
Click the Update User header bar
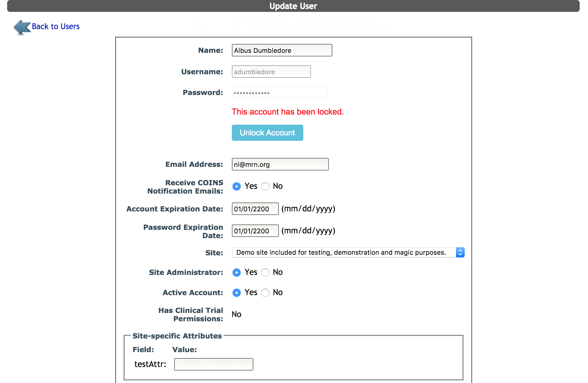[x=293, y=6]
